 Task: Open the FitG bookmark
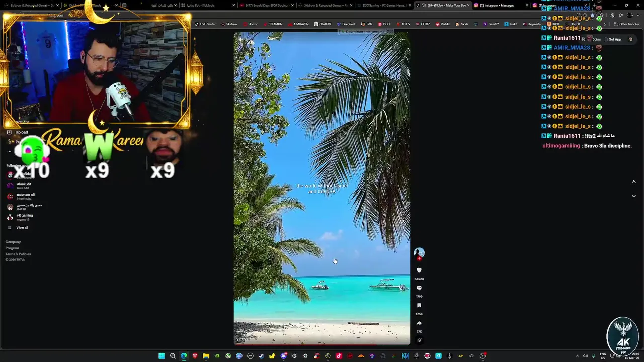pyautogui.click(x=366, y=24)
